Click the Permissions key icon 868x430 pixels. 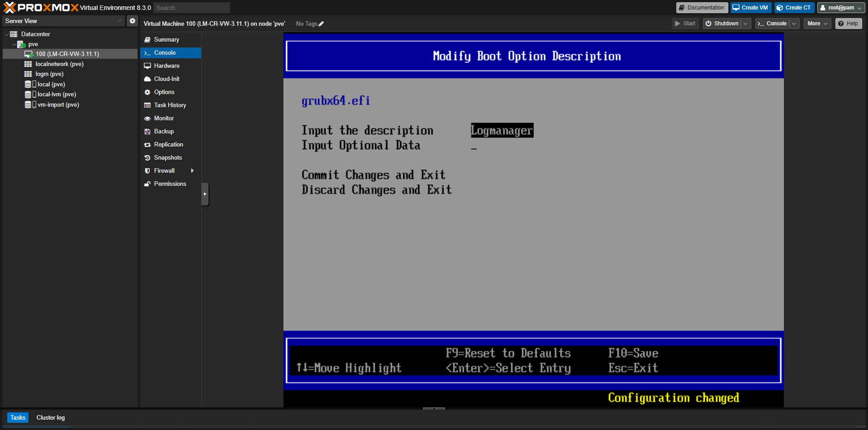pos(147,184)
